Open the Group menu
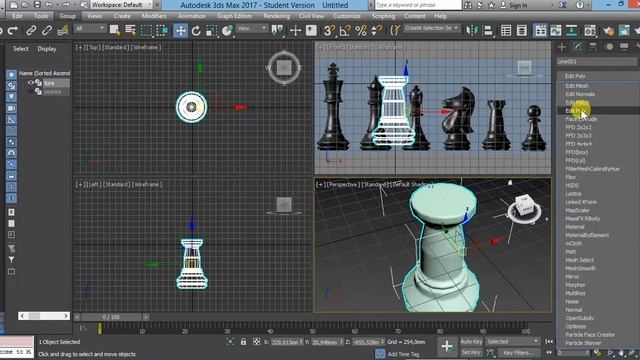The height and width of the screenshot is (360, 640). [67, 16]
